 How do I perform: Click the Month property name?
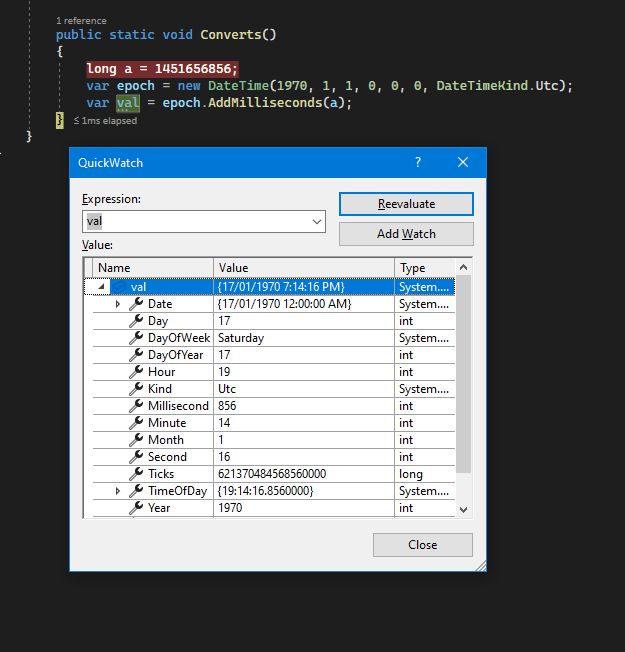[x=166, y=440]
